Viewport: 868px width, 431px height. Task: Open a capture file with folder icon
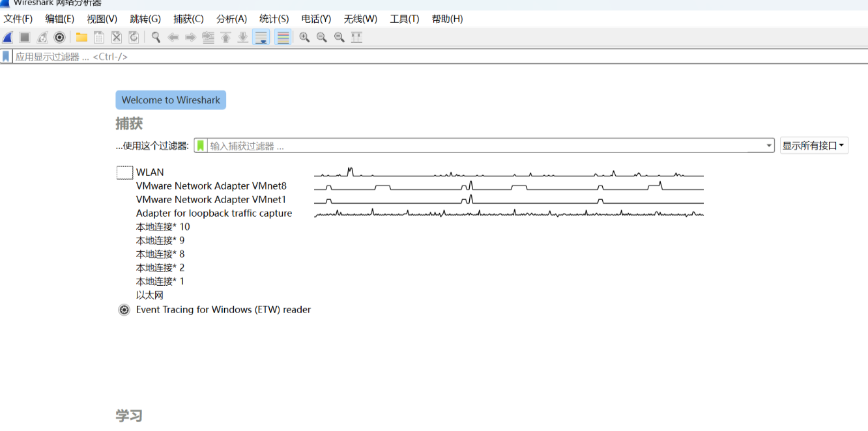[x=81, y=37]
